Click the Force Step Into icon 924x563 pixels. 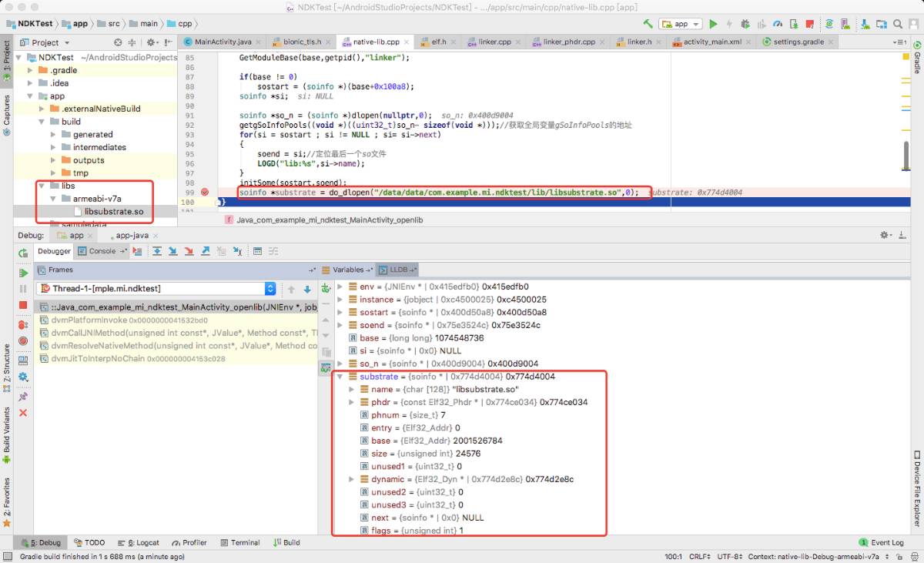189,251
